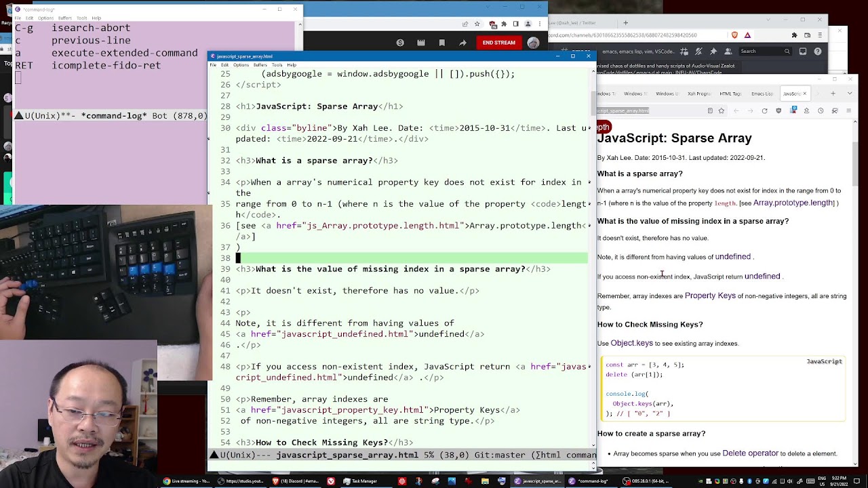This screenshot has width=868, height=488.
Task: Click the Discord notification settings bell icon
Action: [x=698, y=52]
